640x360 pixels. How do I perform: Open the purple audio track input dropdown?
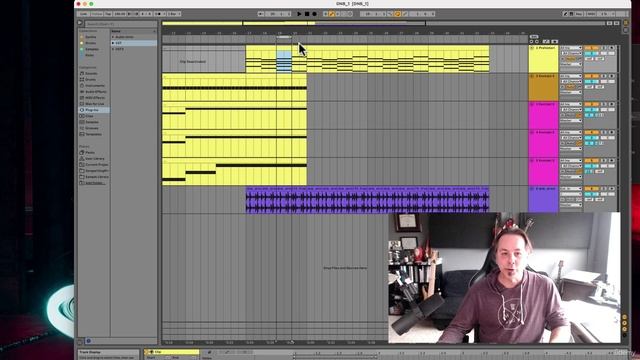(x=571, y=189)
